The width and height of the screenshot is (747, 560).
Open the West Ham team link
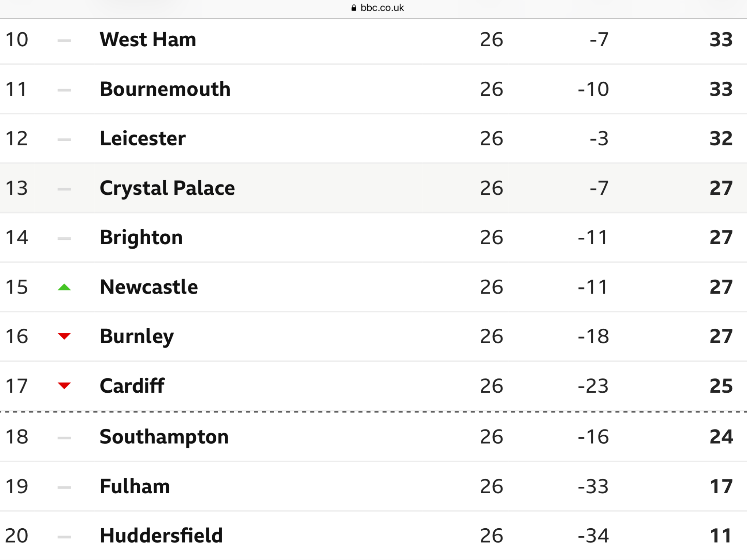pyautogui.click(x=148, y=39)
